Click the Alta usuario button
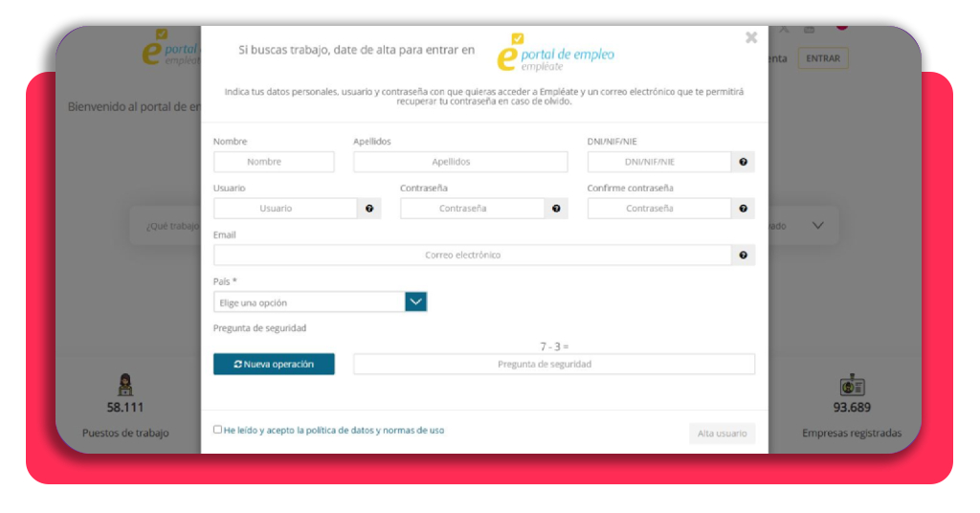The image size is (980, 513). [x=722, y=433]
